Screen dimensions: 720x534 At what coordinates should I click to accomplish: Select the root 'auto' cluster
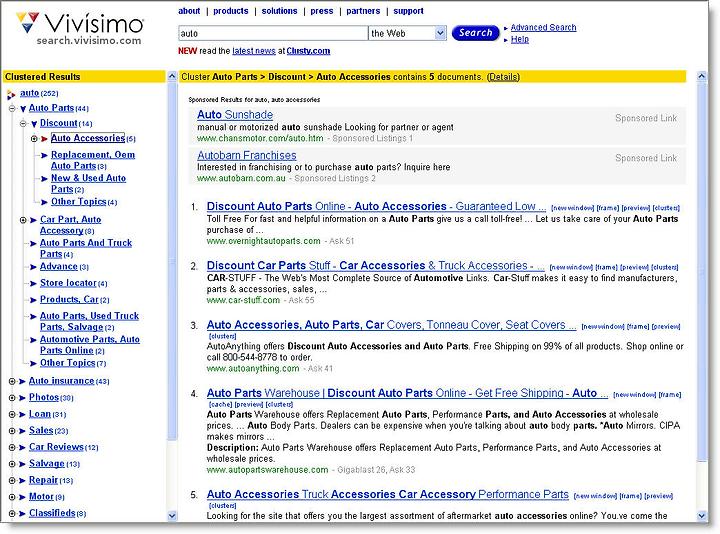tap(29, 93)
